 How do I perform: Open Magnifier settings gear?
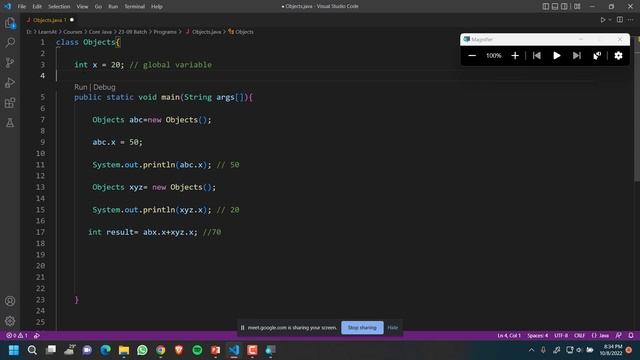(618, 56)
